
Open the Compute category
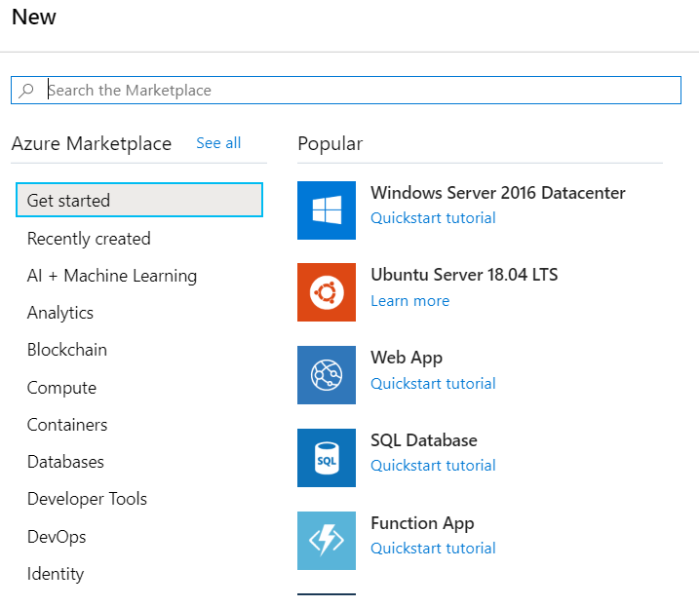61,388
